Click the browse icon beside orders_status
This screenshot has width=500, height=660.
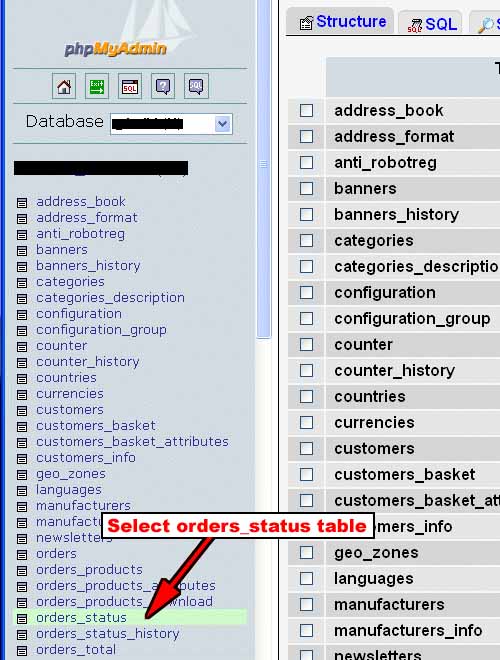(22, 618)
